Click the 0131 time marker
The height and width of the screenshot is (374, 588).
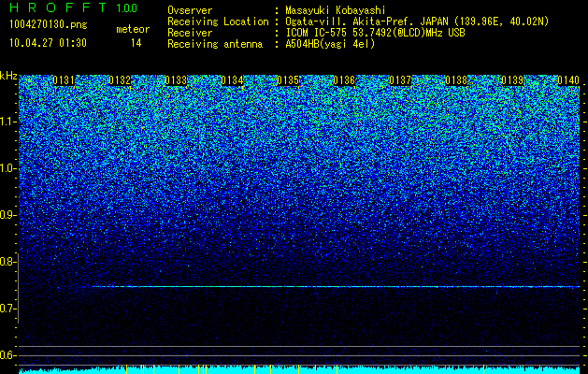pyautogui.click(x=64, y=80)
